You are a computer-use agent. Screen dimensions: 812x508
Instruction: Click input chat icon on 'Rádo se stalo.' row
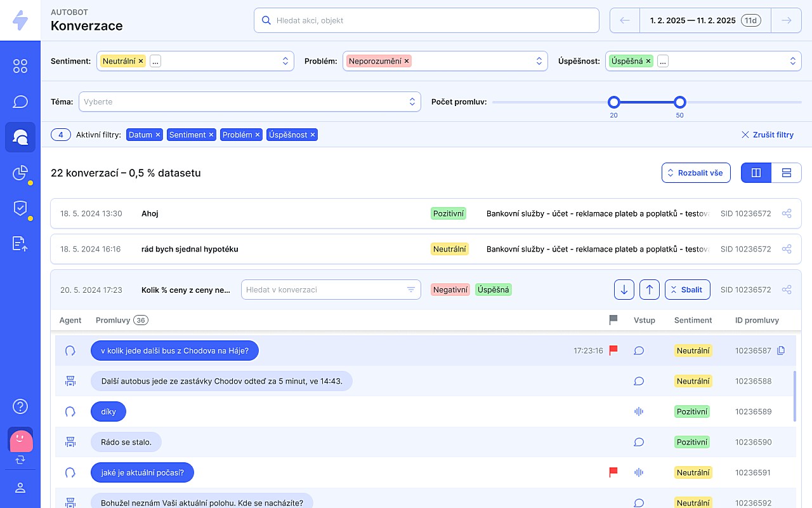[x=639, y=442]
